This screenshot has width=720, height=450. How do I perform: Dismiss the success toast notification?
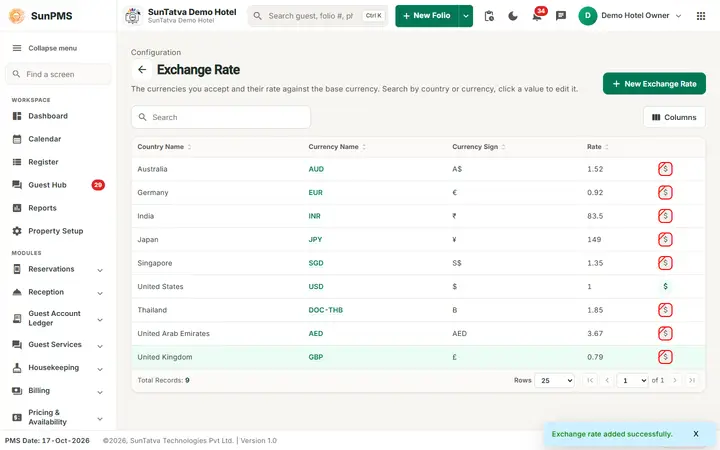pyautogui.click(x=696, y=433)
